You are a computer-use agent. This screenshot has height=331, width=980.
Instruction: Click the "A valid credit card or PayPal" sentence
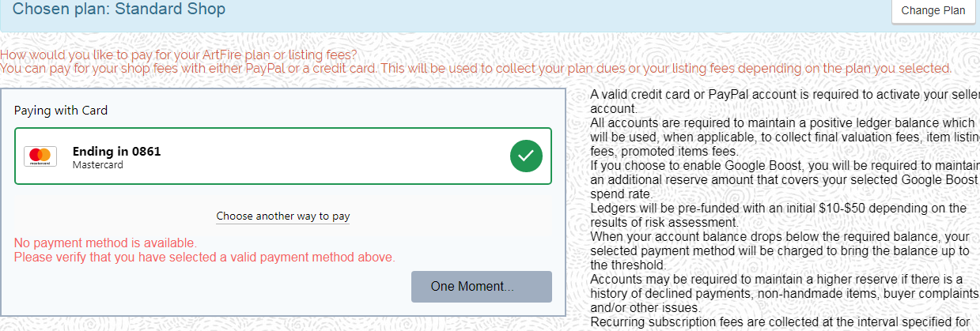click(x=783, y=101)
